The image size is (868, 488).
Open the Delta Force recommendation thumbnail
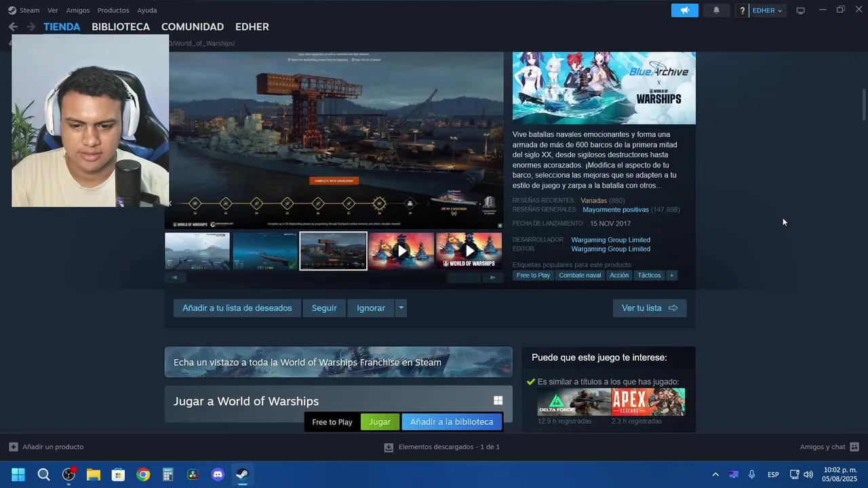574,402
